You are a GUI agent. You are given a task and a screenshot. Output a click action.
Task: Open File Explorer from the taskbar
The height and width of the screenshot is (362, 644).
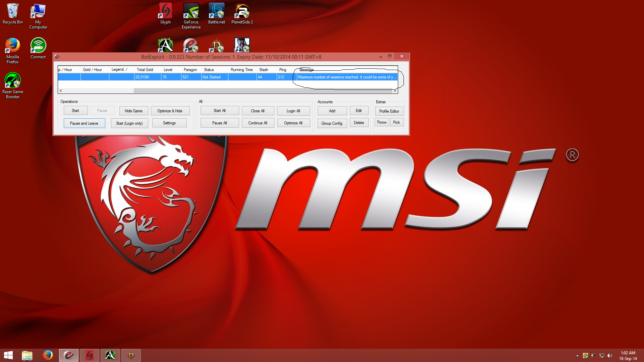(x=27, y=355)
